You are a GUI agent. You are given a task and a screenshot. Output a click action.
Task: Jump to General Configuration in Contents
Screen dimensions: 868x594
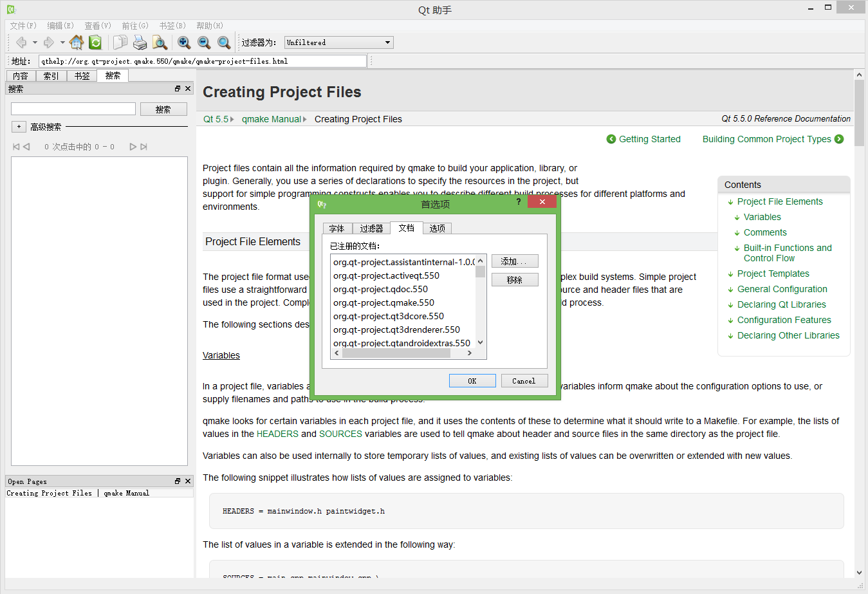tap(782, 289)
